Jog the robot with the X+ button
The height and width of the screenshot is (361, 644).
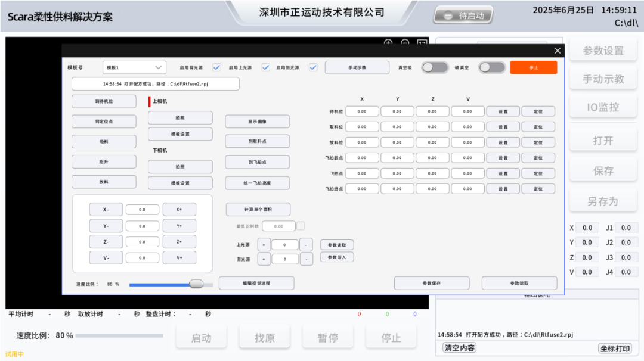180,209
